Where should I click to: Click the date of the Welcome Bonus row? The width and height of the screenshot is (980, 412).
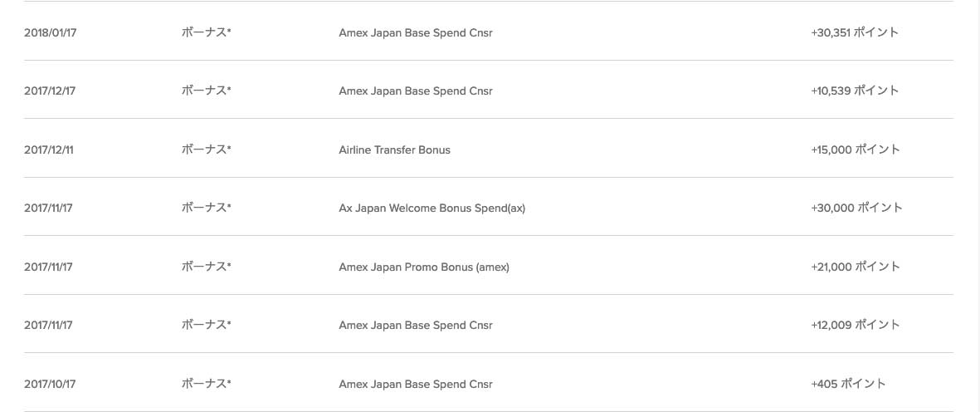48,208
